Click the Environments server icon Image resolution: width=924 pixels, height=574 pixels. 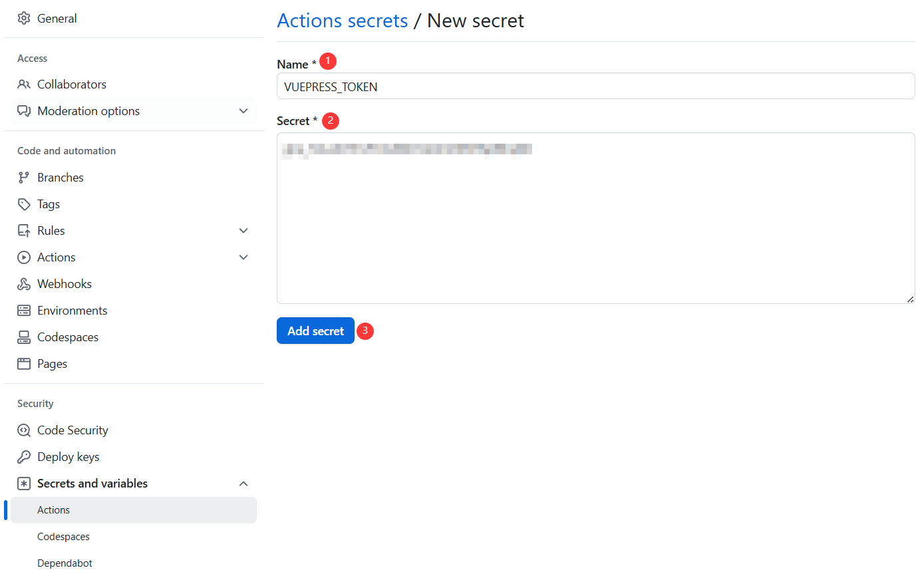[24, 311]
